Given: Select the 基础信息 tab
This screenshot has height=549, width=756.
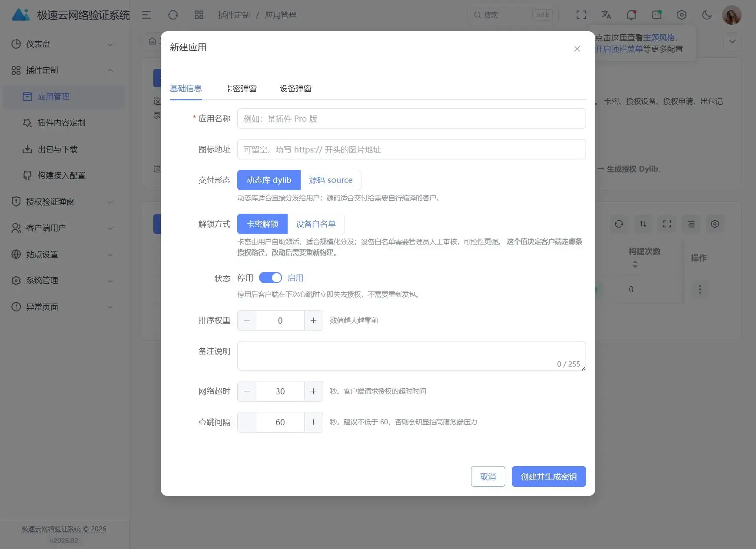Looking at the screenshot, I should 186,89.
